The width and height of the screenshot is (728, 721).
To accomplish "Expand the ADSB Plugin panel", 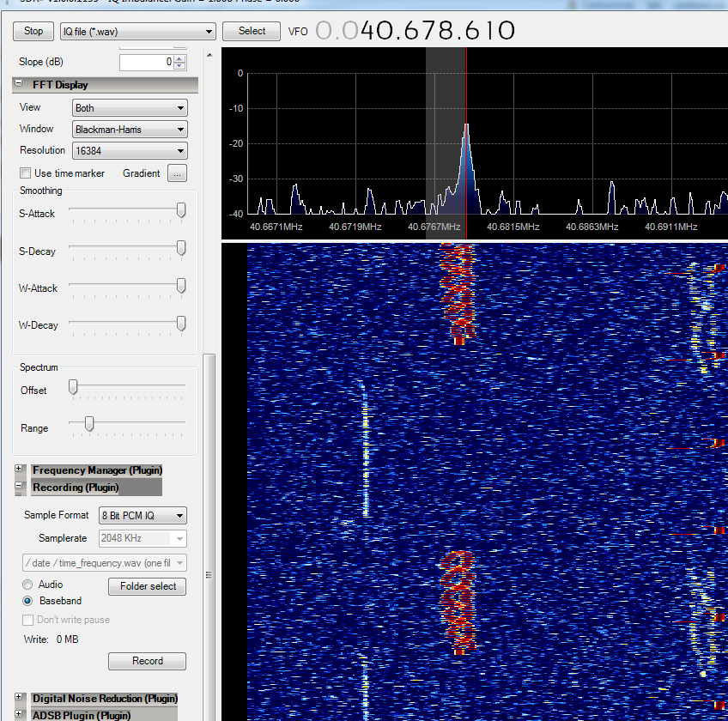I will click(19, 714).
